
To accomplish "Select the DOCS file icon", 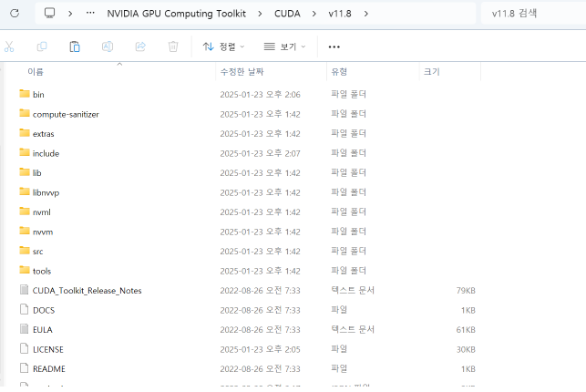I will click(25, 309).
